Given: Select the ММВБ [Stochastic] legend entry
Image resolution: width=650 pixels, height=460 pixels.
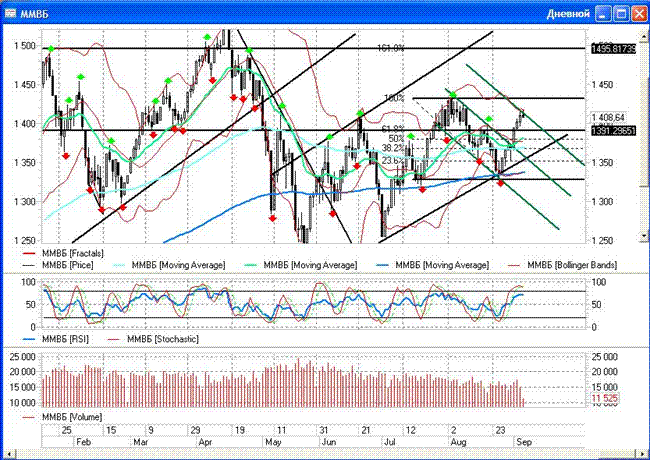Looking at the screenshot, I should tap(163, 340).
